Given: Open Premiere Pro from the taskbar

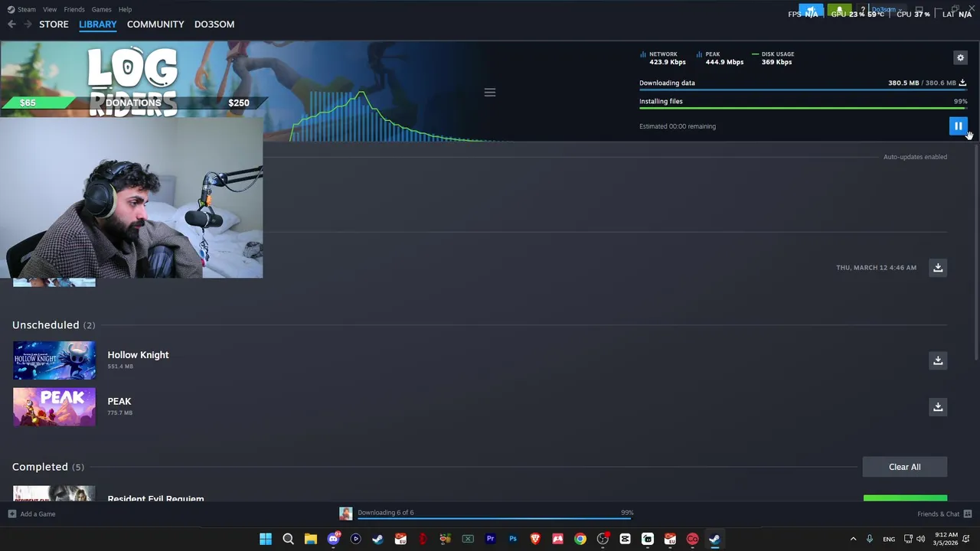Looking at the screenshot, I should pyautogui.click(x=490, y=539).
